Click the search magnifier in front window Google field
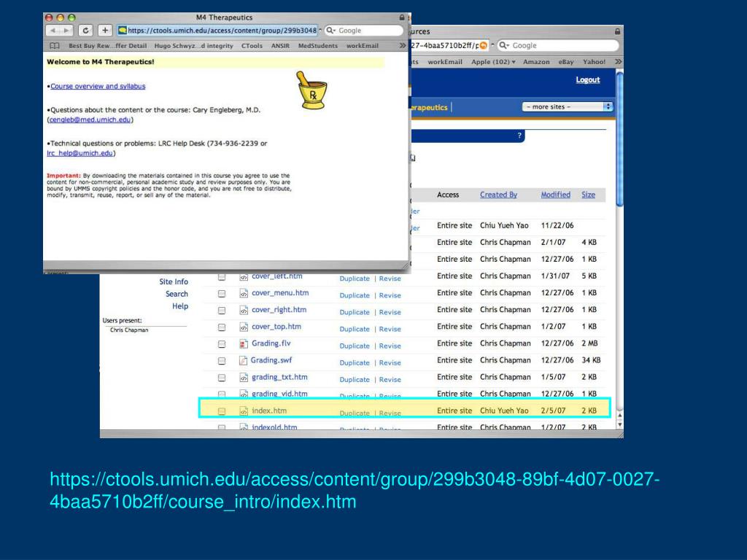The height and width of the screenshot is (560, 747). 330,31
